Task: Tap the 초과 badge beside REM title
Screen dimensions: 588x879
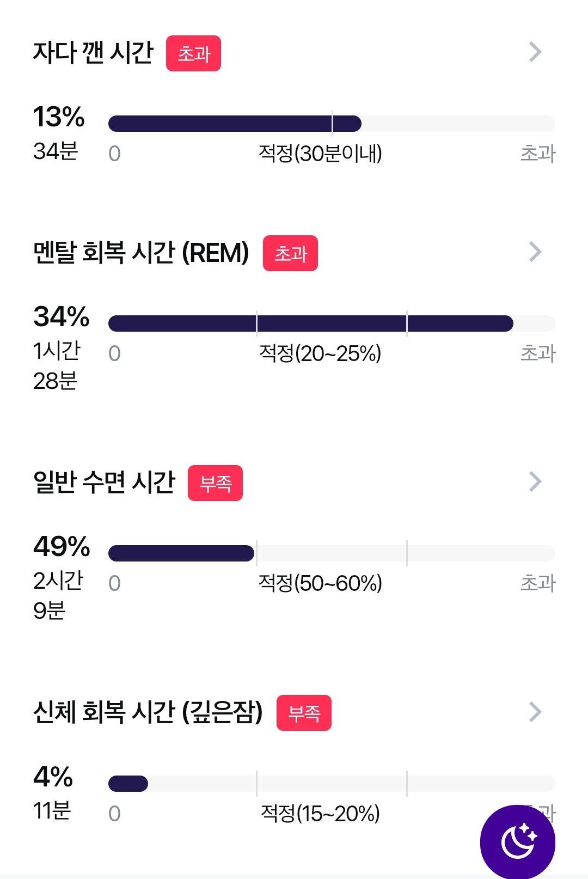Action: 290,253
